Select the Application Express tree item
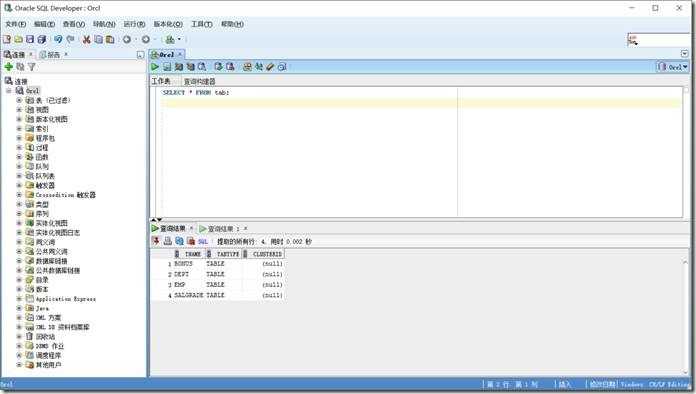Image resolution: width=696 pixels, height=394 pixels. coord(66,299)
